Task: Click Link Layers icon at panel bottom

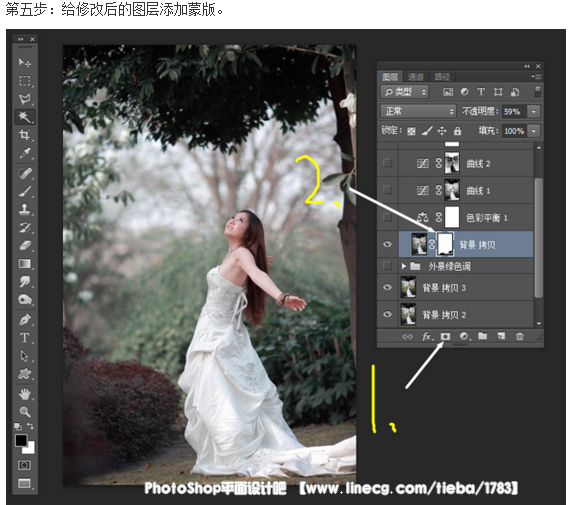Action: tap(408, 337)
